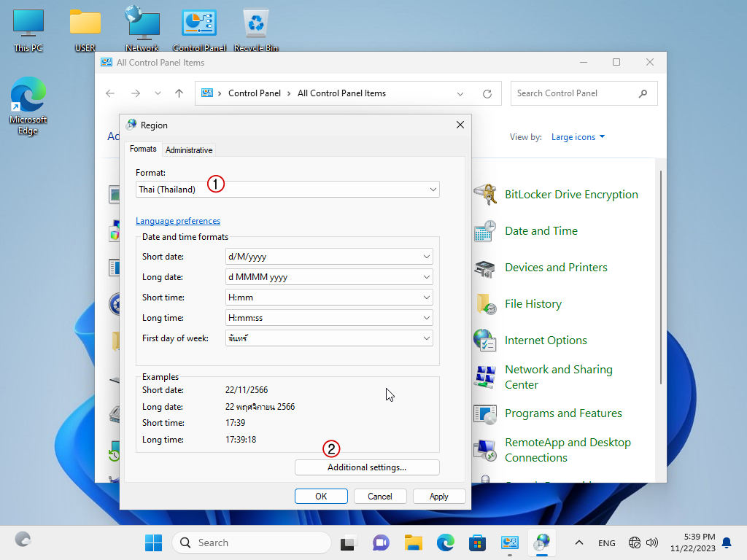Click the Additional settings button

tap(367, 467)
